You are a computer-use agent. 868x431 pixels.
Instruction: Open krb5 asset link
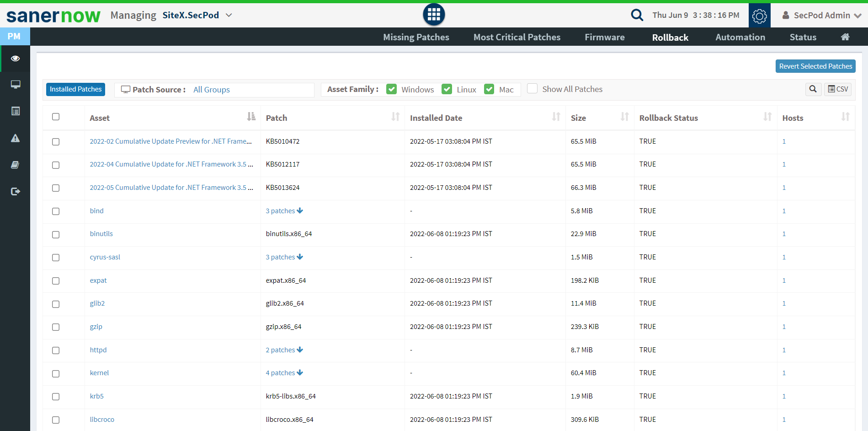(97, 396)
